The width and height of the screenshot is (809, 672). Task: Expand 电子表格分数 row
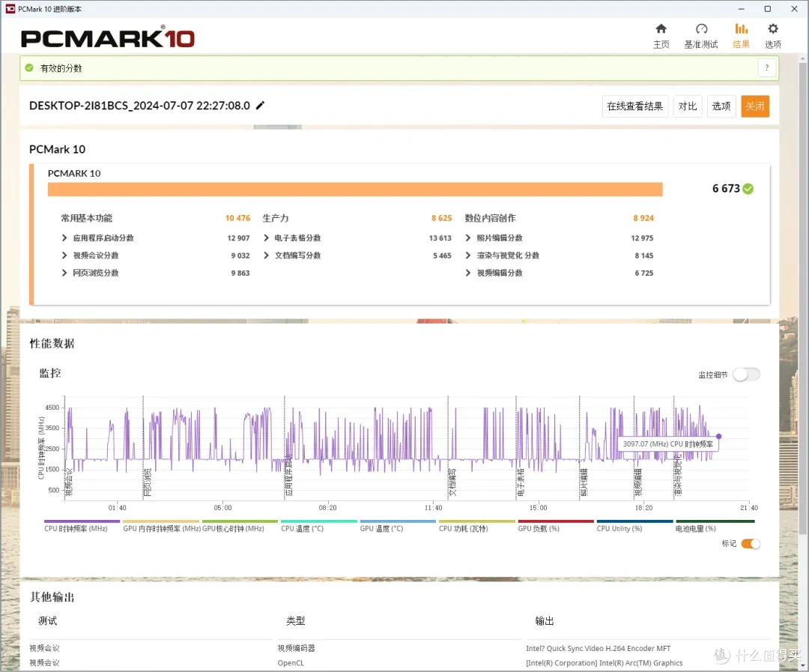pyautogui.click(x=266, y=238)
